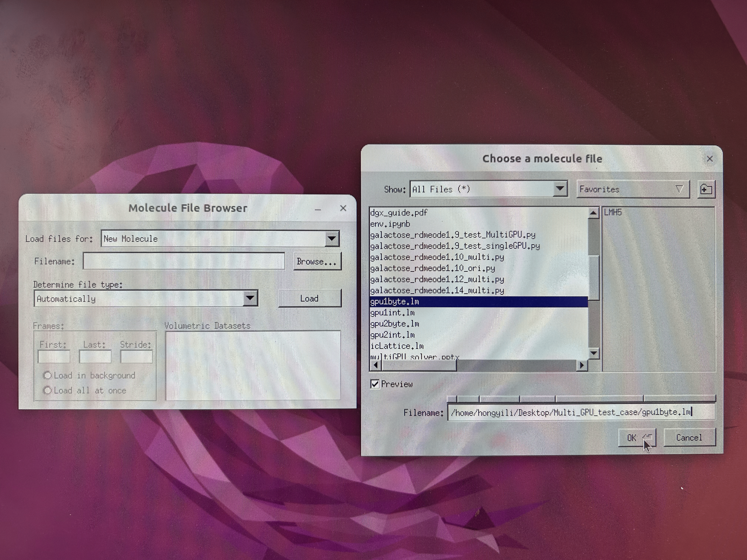The width and height of the screenshot is (747, 560).
Task: Toggle the Preview checkbox
Action: tap(374, 384)
